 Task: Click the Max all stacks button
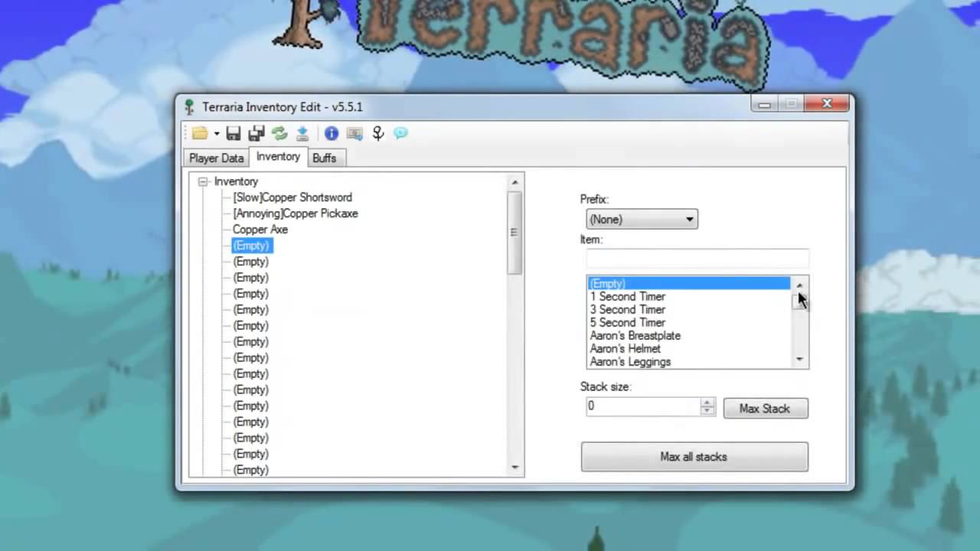coord(694,457)
